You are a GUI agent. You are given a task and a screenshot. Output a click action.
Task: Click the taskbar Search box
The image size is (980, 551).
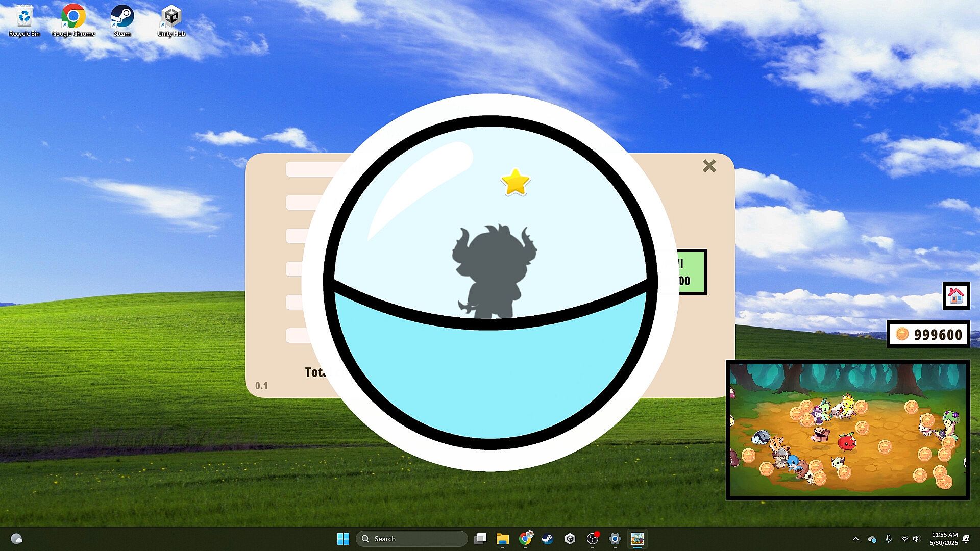tap(411, 539)
